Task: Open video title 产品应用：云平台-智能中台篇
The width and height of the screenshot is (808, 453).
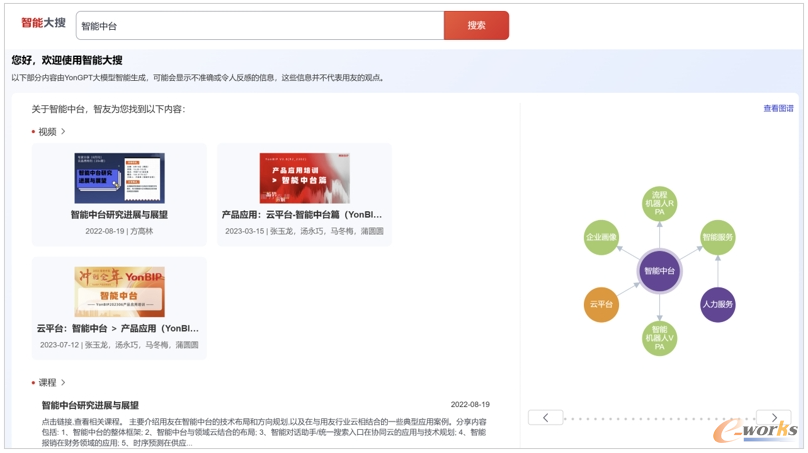Action: point(302,215)
